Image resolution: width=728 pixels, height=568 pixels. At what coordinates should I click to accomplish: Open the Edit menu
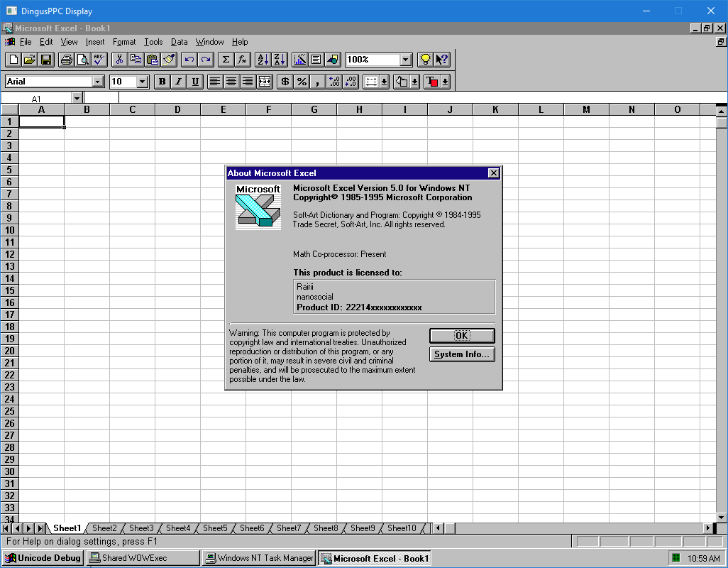click(46, 42)
